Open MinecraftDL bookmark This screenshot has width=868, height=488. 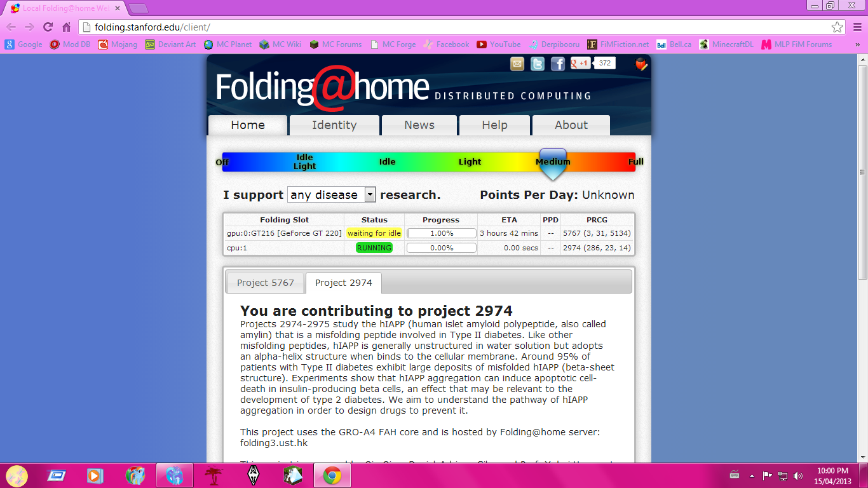[x=726, y=44]
